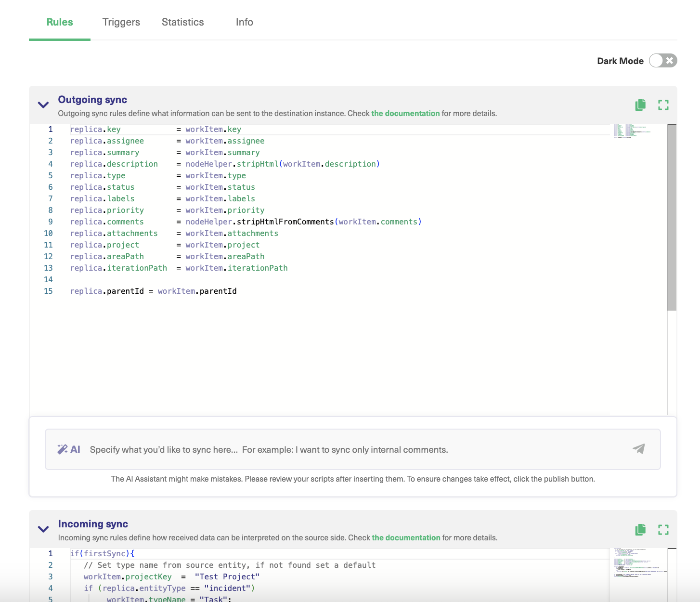Click the AI wand icon
Viewport: 700px width, 602px height.
tap(63, 448)
